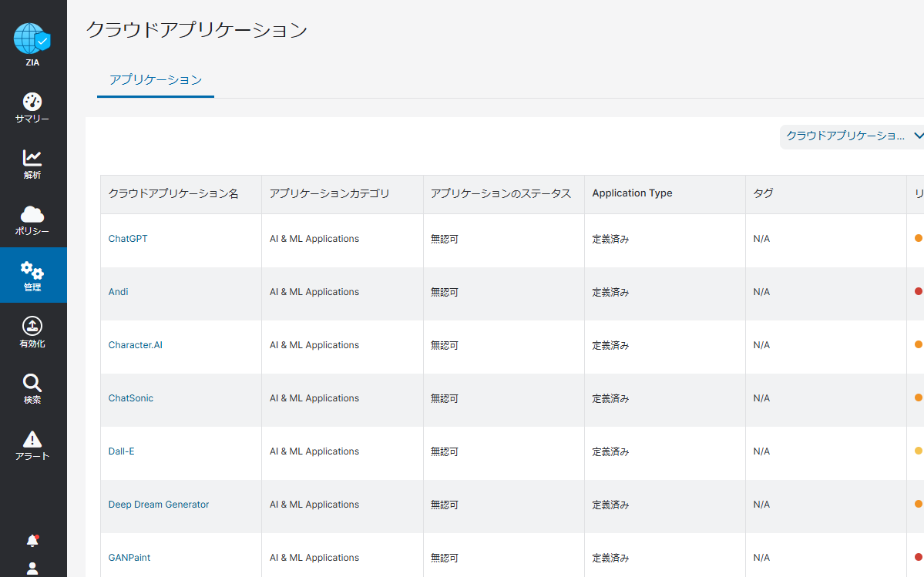Click the 定義済み type in Andi row

pyautogui.click(x=610, y=292)
